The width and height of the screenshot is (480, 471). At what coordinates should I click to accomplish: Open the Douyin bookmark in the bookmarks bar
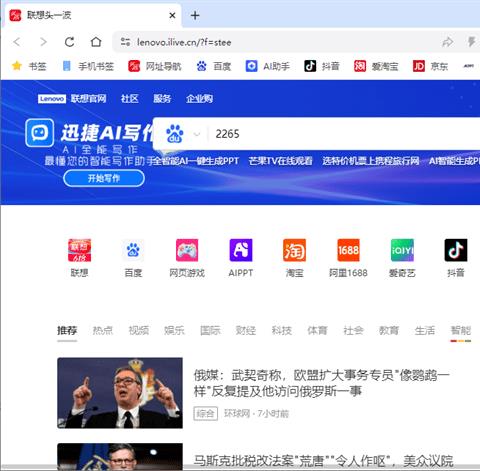coord(322,66)
